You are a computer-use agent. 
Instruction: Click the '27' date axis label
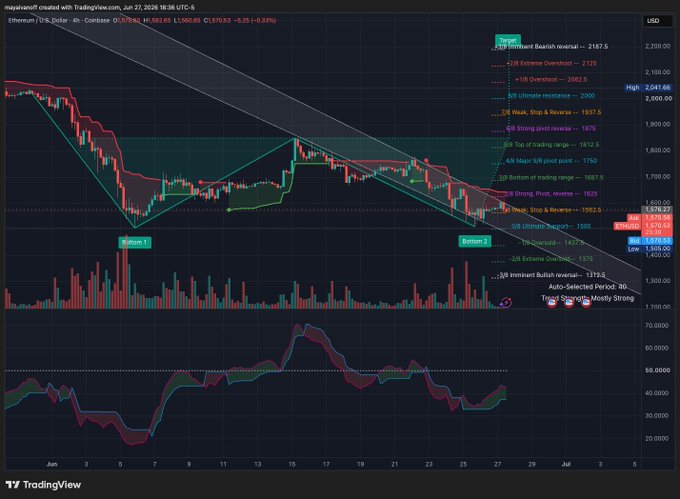coord(497,464)
